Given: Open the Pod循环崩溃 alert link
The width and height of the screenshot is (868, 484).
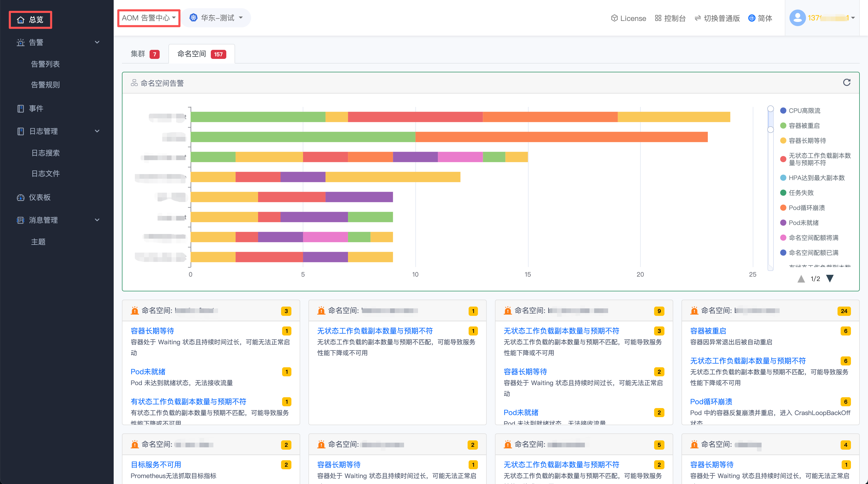Looking at the screenshot, I should (x=711, y=401).
